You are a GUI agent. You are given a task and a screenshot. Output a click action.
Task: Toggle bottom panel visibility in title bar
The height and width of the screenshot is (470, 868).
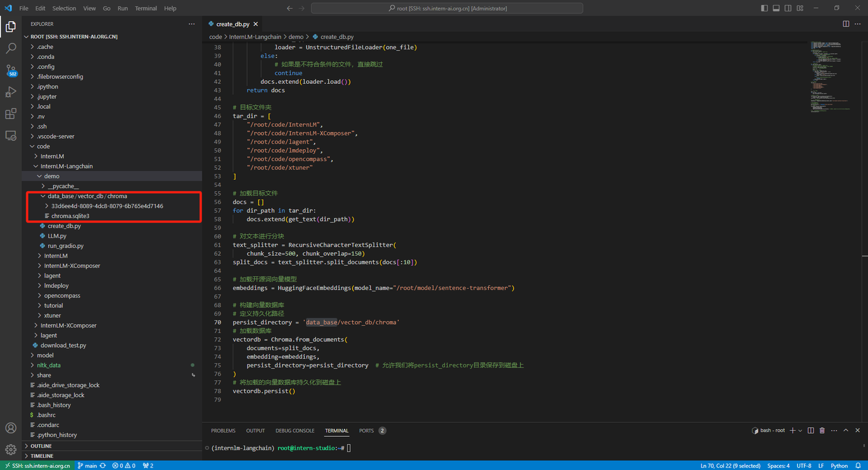pyautogui.click(x=776, y=8)
